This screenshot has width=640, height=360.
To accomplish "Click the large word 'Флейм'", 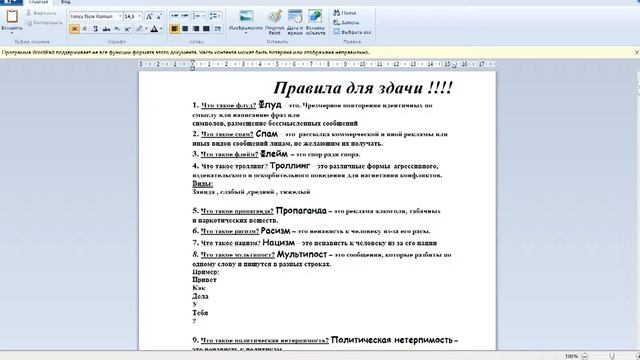I will 274,153.
